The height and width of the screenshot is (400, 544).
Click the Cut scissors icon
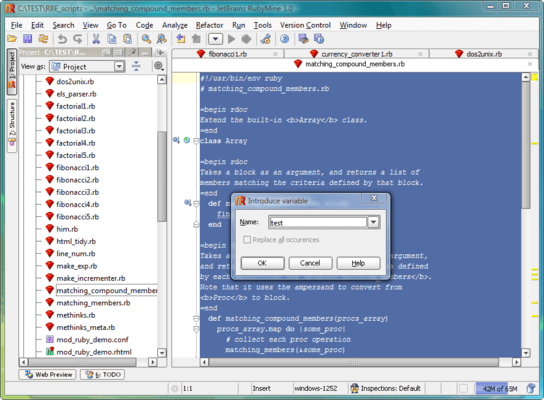pyautogui.click(x=96, y=39)
